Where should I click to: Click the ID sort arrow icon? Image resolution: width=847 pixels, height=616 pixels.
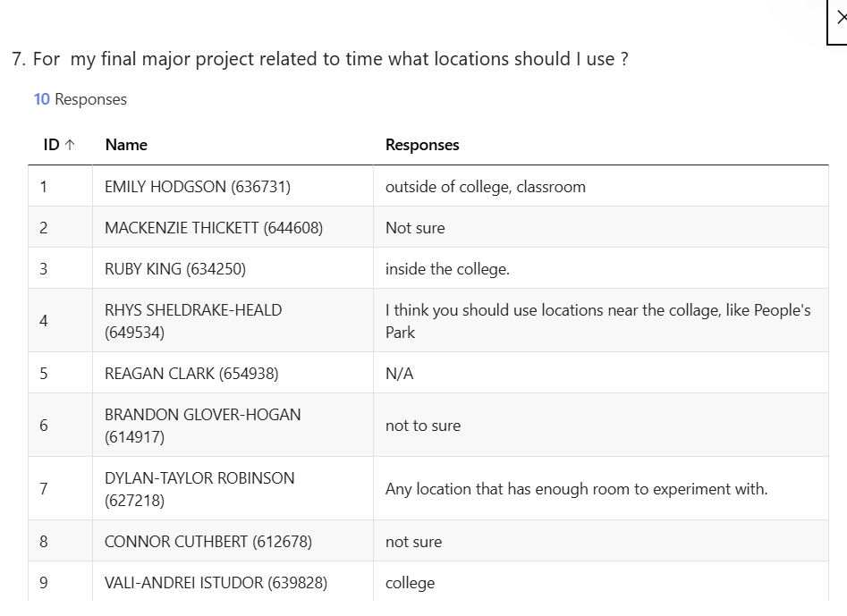pyautogui.click(x=71, y=145)
